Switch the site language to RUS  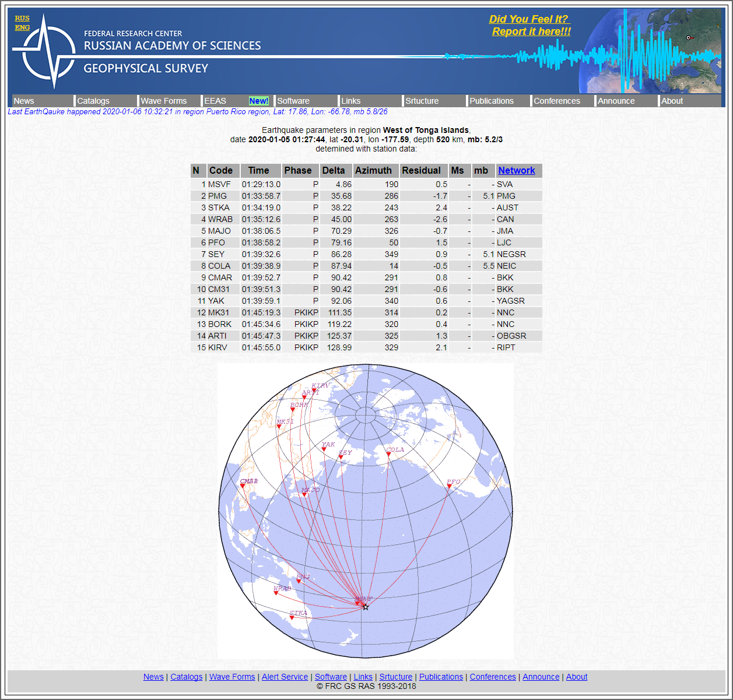click(x=22, y=18)
